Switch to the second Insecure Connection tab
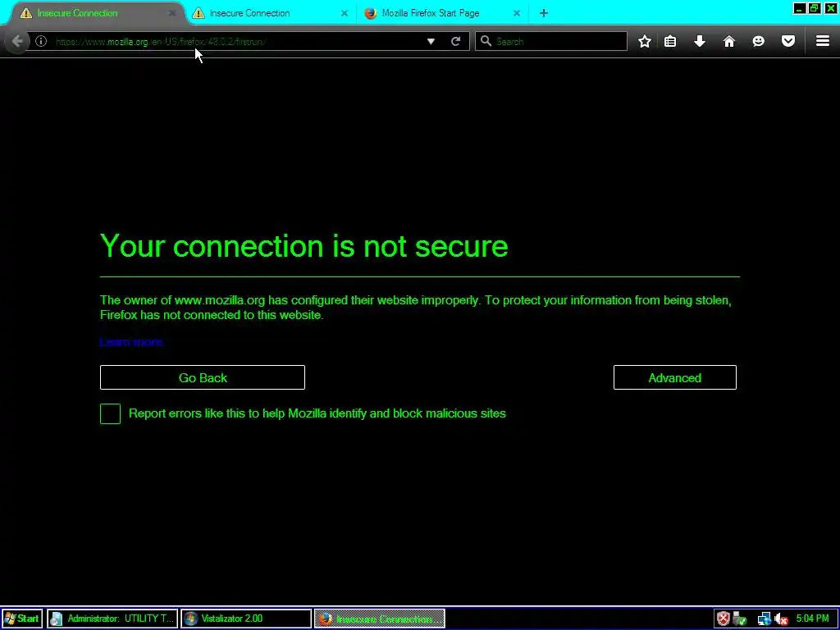This screenshot has width=840, height=630. 271,13
